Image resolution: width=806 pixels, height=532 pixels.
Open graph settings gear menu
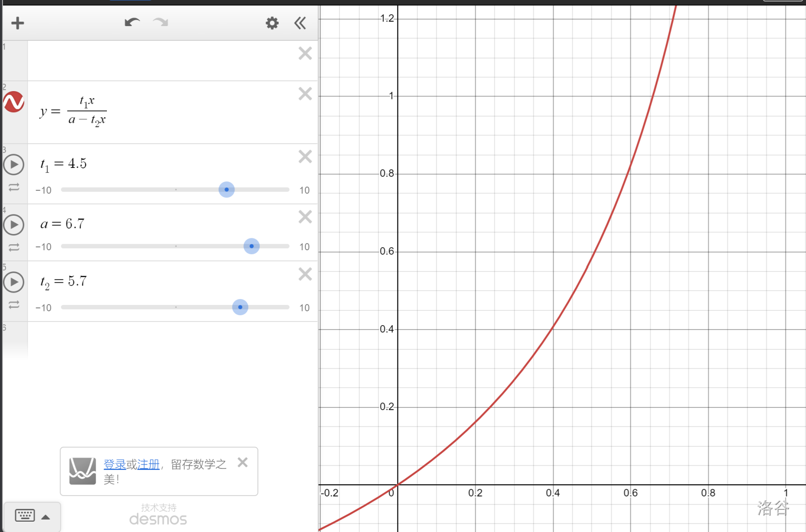pos(272,23)
